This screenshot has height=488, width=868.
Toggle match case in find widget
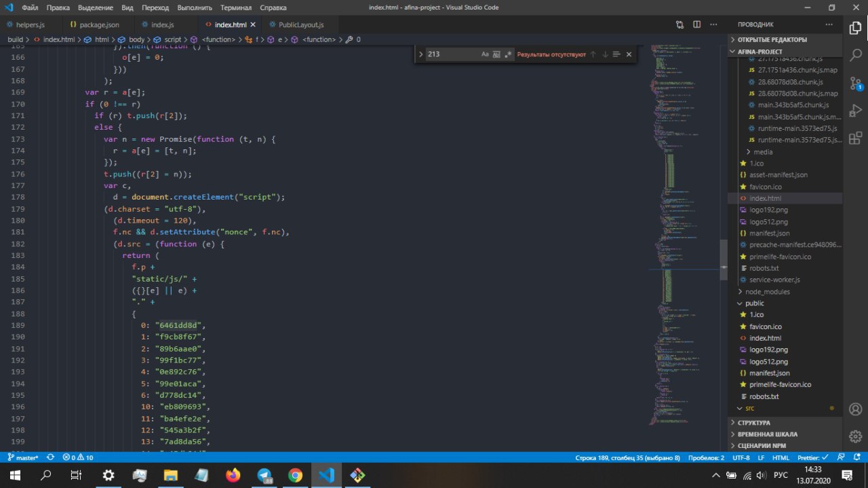click(x=485, y=54)
